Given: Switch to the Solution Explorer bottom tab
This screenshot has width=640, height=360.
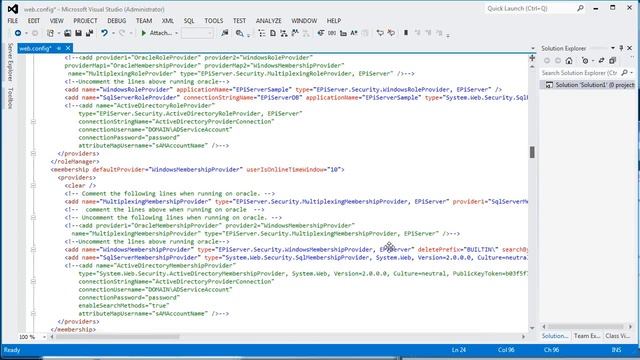Looking at the screenshot, I should (555, 336).
